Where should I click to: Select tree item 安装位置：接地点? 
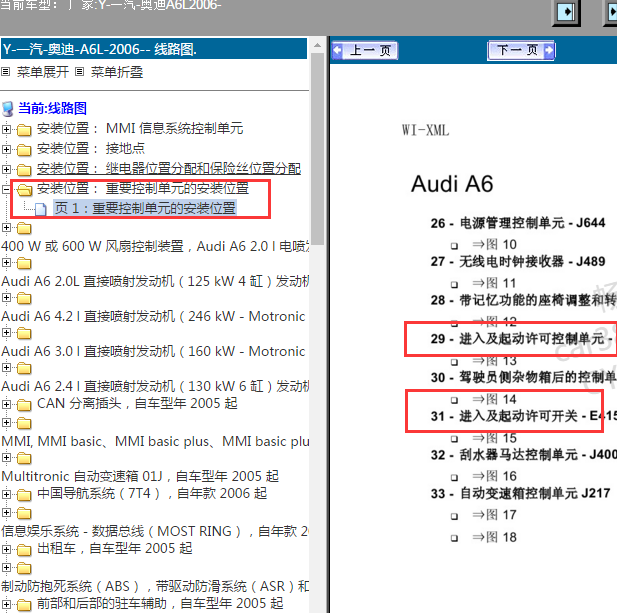coord(91,148)
